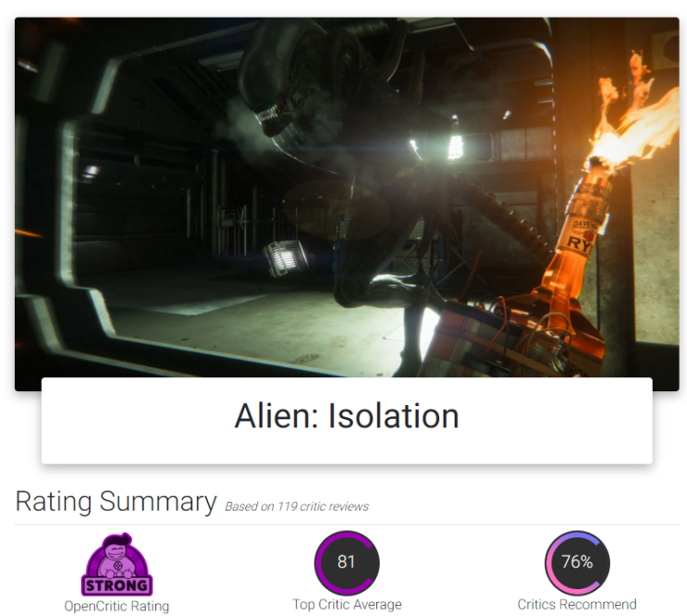
Task: Open 'Based on 119 critic reviews' text
Action: (x=297, y=507)
